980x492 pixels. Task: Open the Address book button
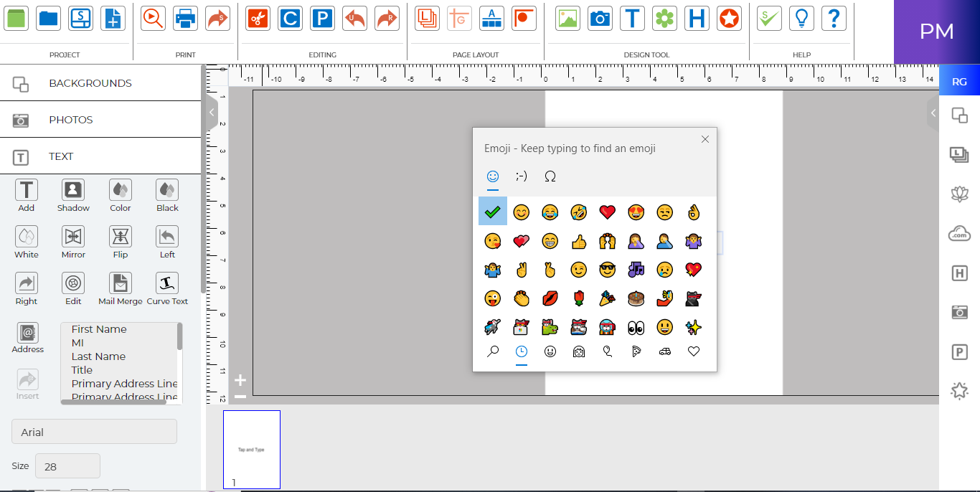coord(27,338)
